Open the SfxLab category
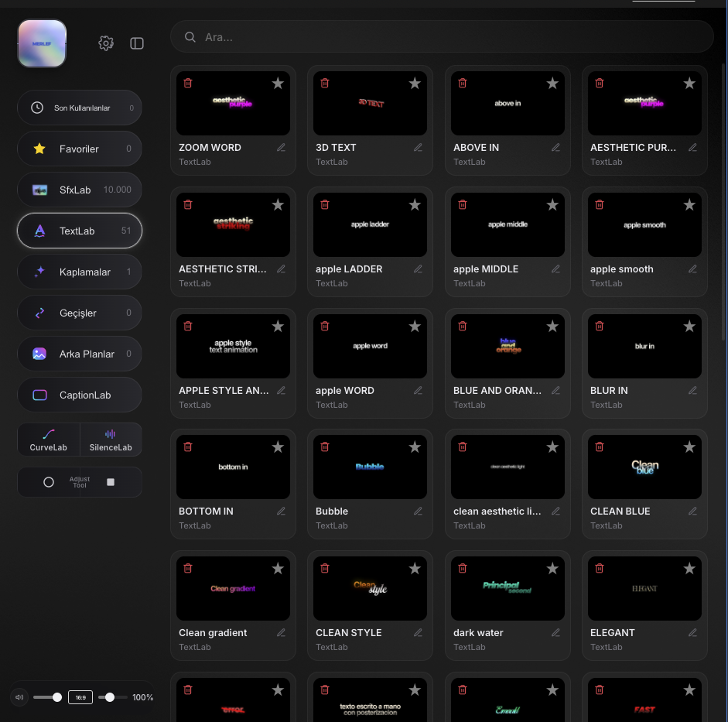 (x=80, y=190)
